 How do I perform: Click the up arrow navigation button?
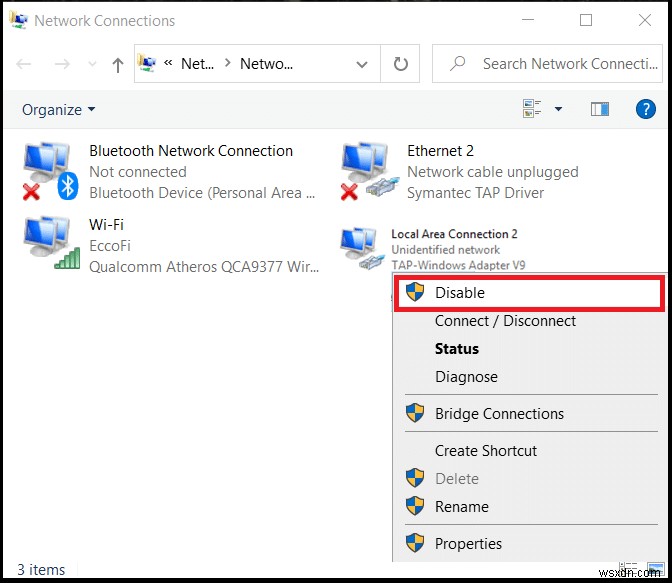pos(118,64)
